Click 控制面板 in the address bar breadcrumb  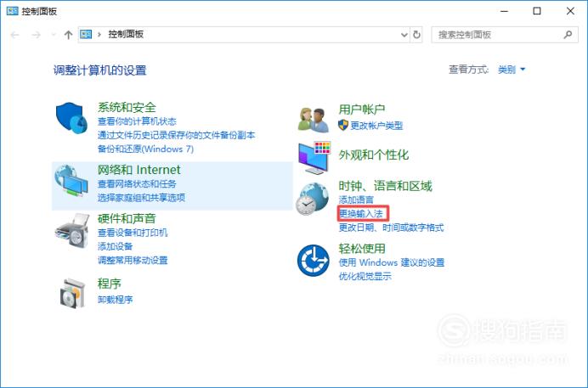pos(126,35)
